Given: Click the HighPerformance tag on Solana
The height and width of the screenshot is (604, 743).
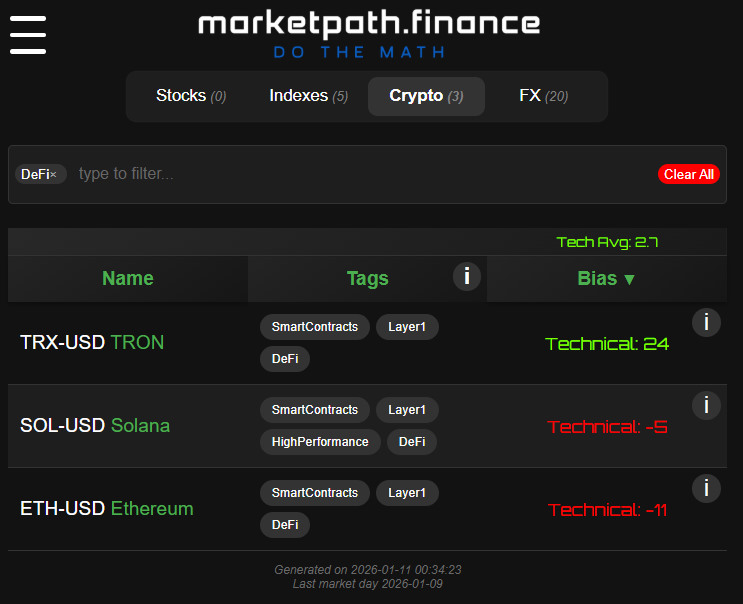Looking at the screenshot, I should 320,442.
